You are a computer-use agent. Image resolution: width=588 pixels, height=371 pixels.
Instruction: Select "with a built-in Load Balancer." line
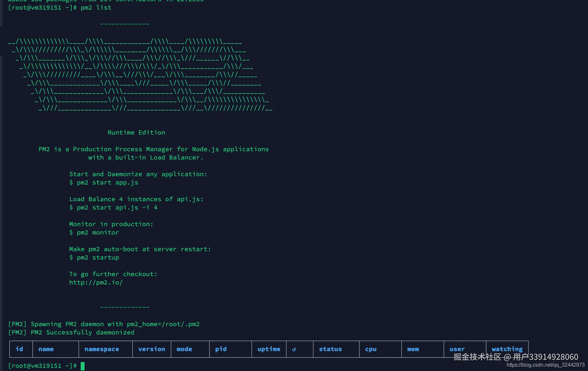(146, 157)
